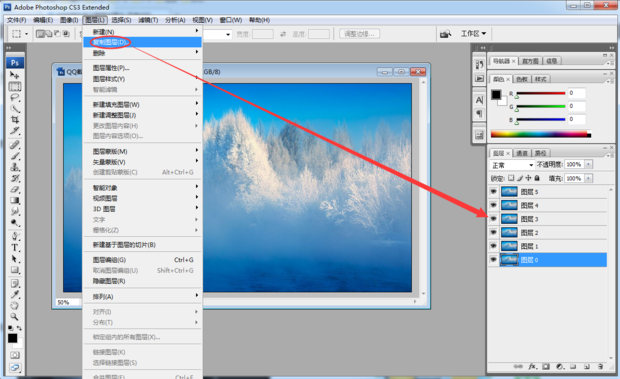Select the Brush tool
Screen dimensions: 620x379
click(15, 156)
